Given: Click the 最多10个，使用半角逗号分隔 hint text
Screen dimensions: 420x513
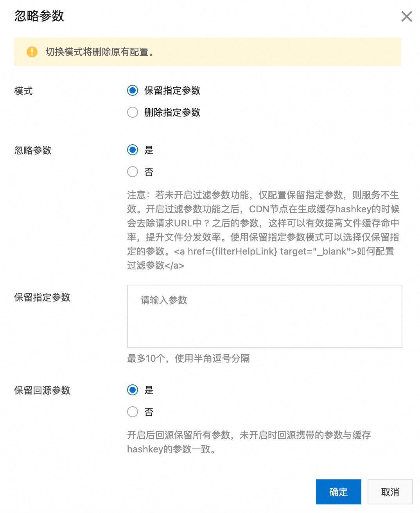Looking at the screenshot, I should 188,358.
